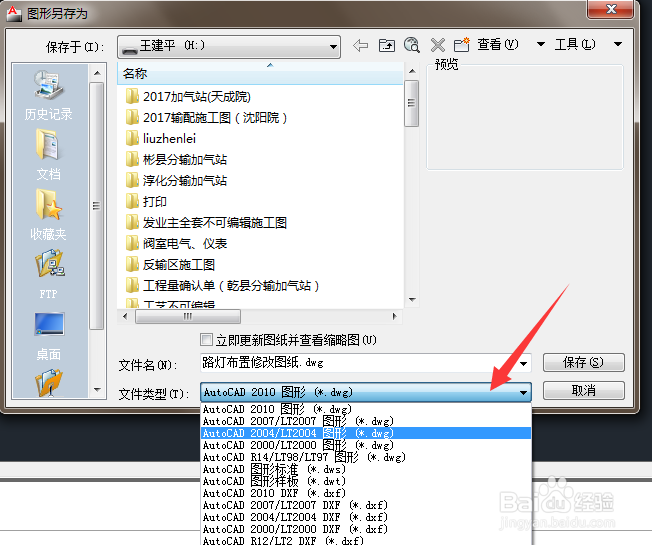This screenshot has width=652, height=545.
Task: Select AutoCAD 2007/LT2007 DXF option
Action: coord(366,505)
